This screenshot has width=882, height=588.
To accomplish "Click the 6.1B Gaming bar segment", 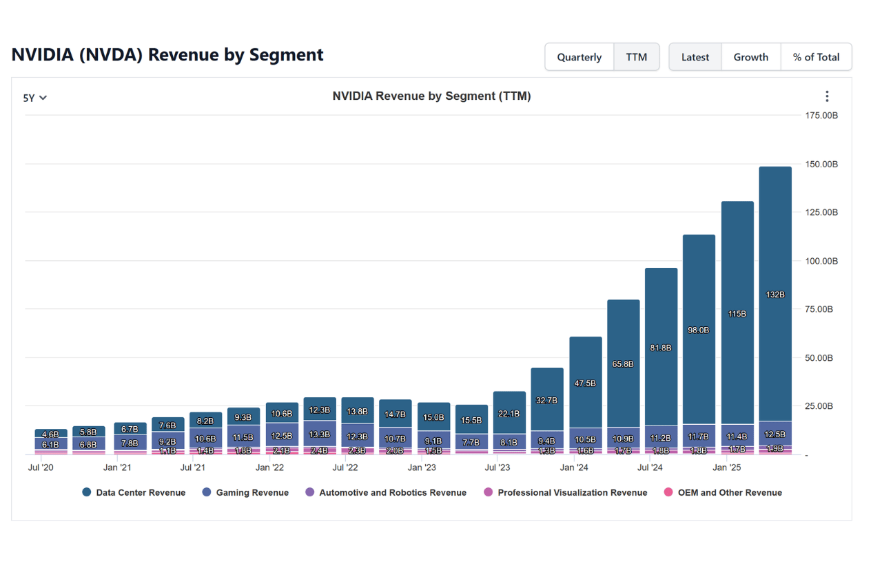I will pos(51,444).
